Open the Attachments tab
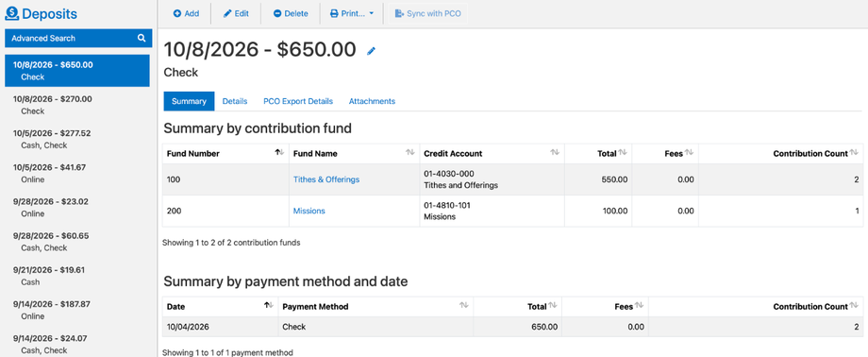Image resolution: width=868 pixels, height=357 pixels. pos(372,101)
